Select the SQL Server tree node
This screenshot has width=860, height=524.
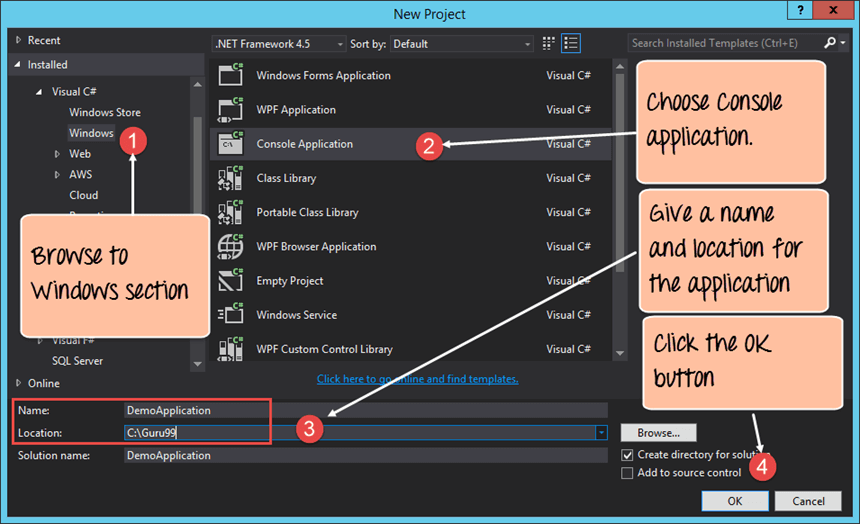75,361
